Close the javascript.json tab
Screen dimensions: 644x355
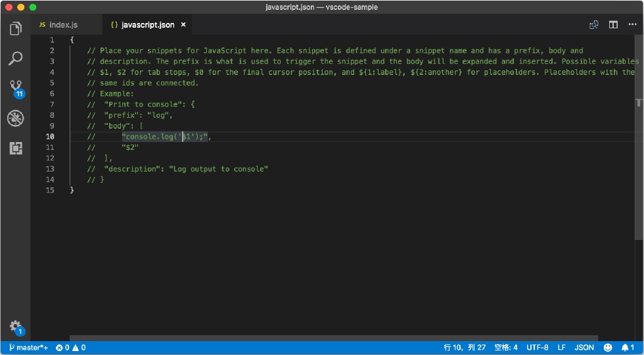pos(183,25)
